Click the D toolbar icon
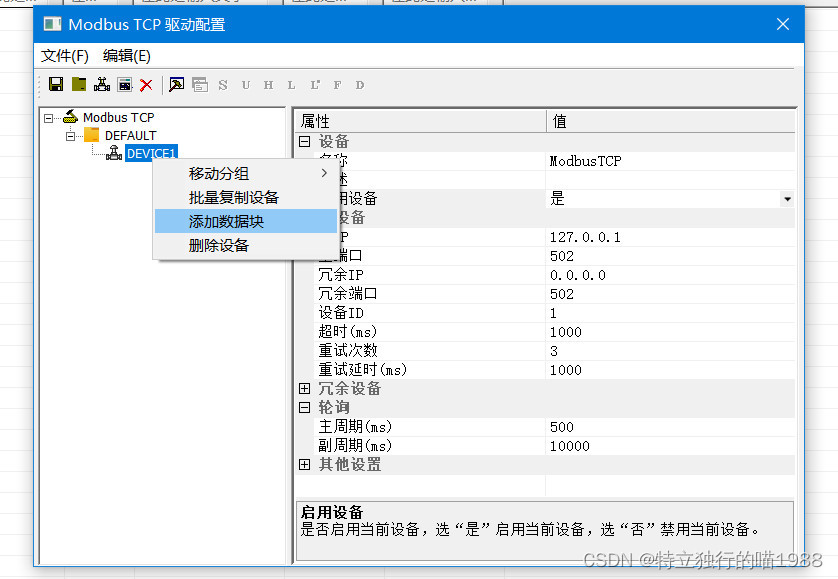Screen dimensions: 838x579 click(360, 84)
